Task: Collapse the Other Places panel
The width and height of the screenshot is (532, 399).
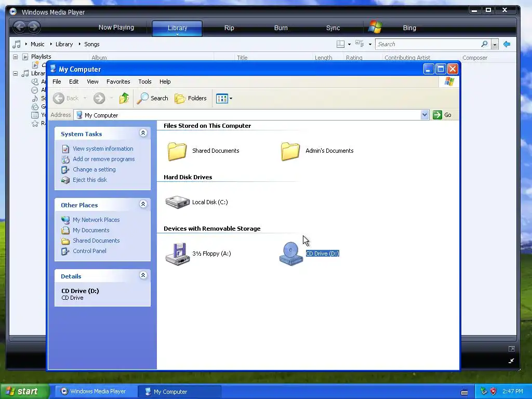Action: [x=143, y=204]
